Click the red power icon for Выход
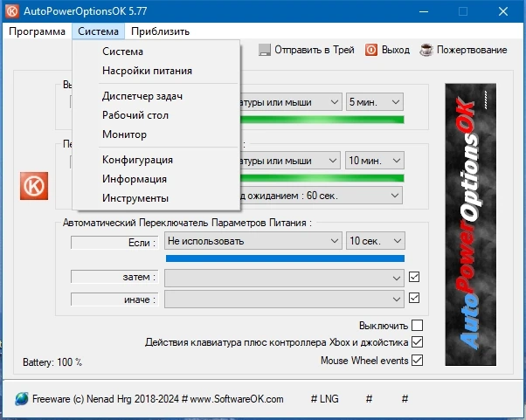The image size is (526, 420). (371, 50)
